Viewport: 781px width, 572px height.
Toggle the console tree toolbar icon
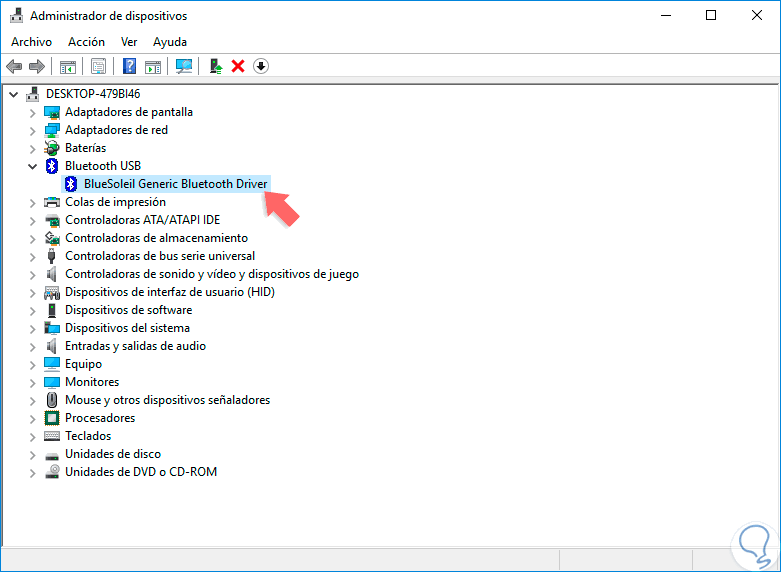click(x=68, y=66)
